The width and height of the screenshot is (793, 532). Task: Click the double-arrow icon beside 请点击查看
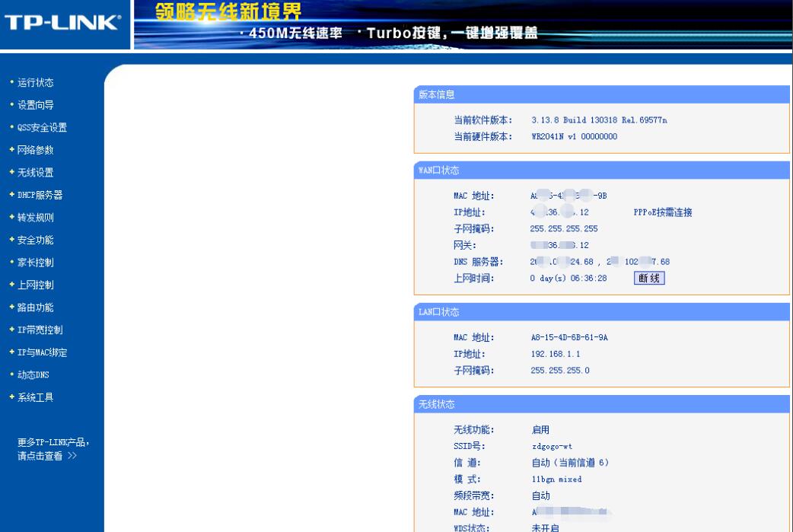[x=72, y=456]
